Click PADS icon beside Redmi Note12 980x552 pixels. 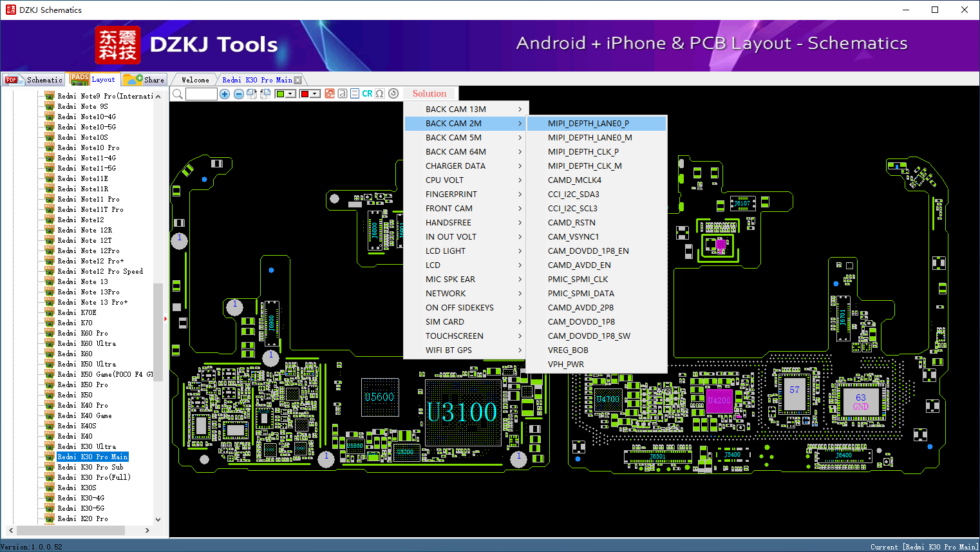coord(50,220)
